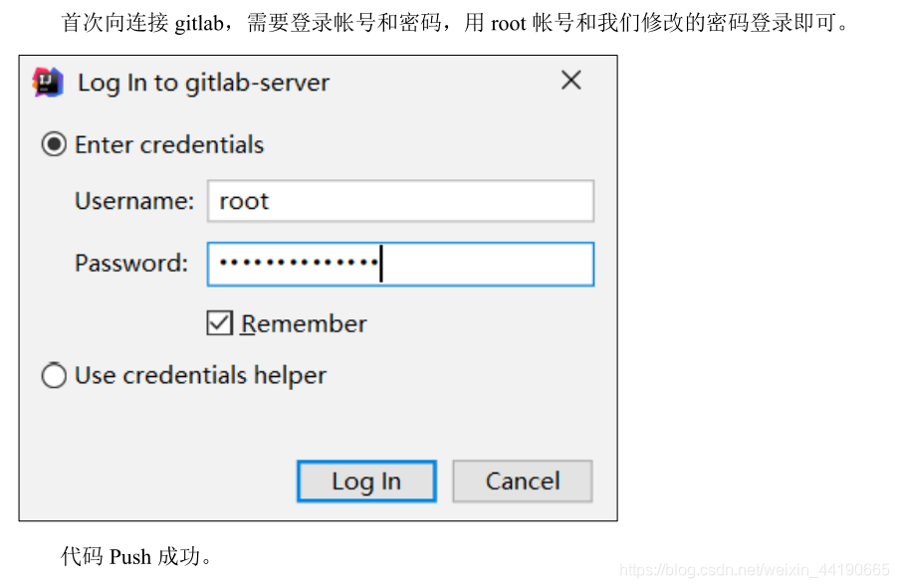Click the Password label
The height and width of the screenshot is (588, 899).
pos(131,263)
